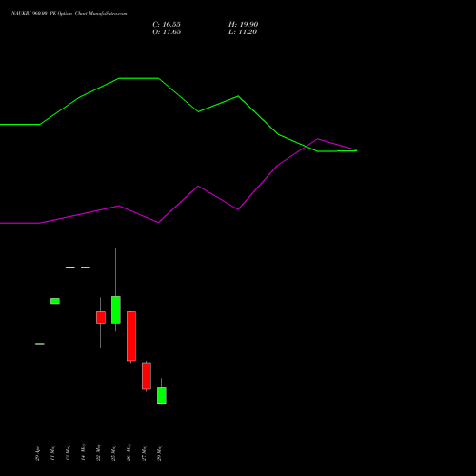Click the flat green dash for 29 Apr
Image resolution: width=476 pixels, height=476 pixels.
40,344
